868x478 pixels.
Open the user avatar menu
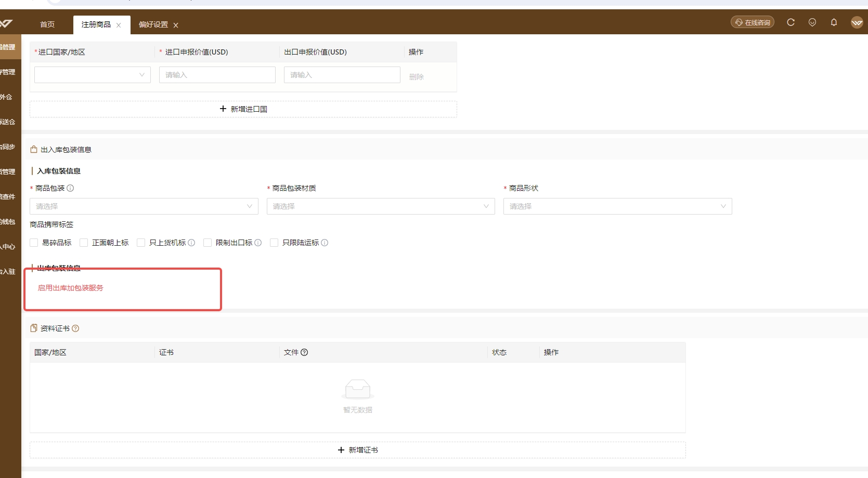tap(857, 22)
